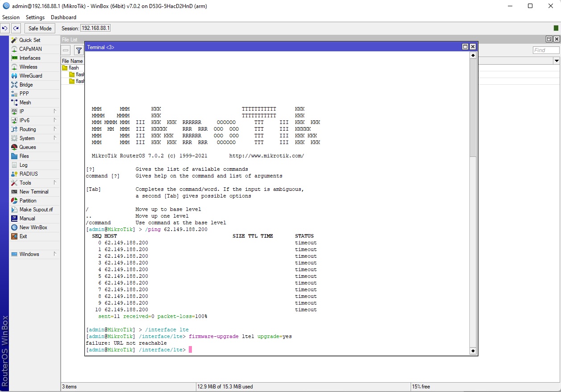
Task: Maximize the Terminal <3> window
Action: (465, 47)
